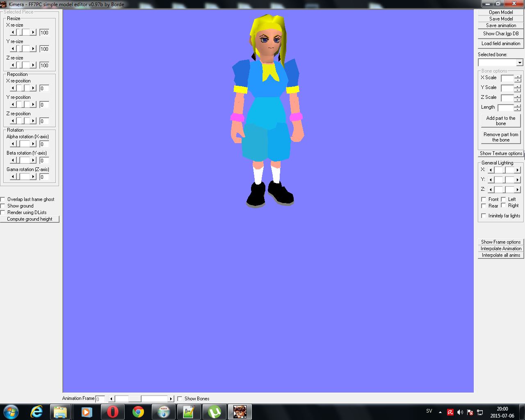Launch Internet Explorer from the taskbar
The height and width of the screenshot is (420, 525).
click(37, 412)
